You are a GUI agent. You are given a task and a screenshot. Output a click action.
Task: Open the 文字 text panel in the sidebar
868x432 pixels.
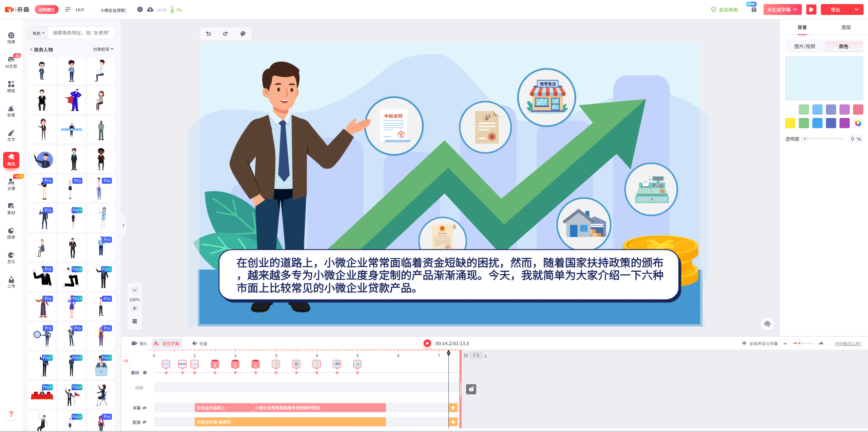[11, 135]
